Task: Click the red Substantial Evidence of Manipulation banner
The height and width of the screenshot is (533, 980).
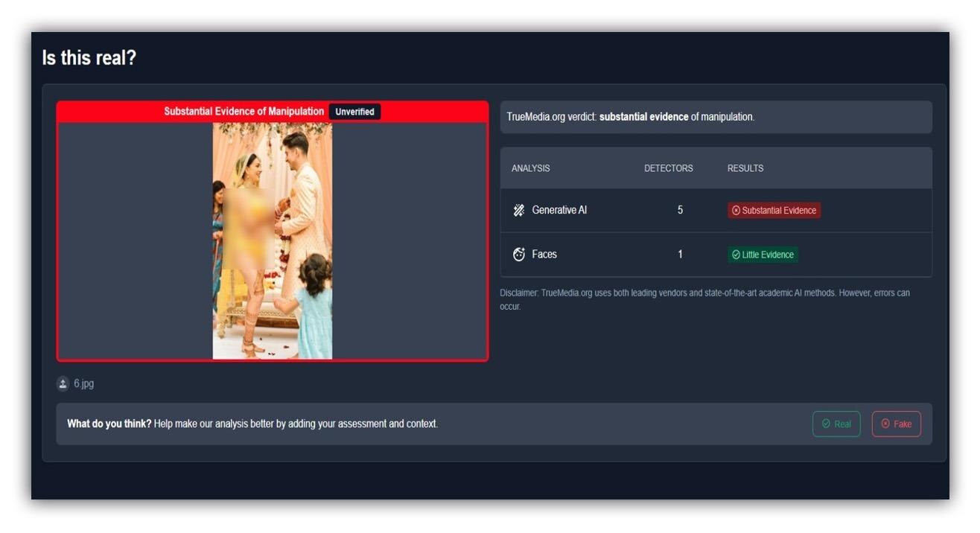Action: [x=244, y=112]
